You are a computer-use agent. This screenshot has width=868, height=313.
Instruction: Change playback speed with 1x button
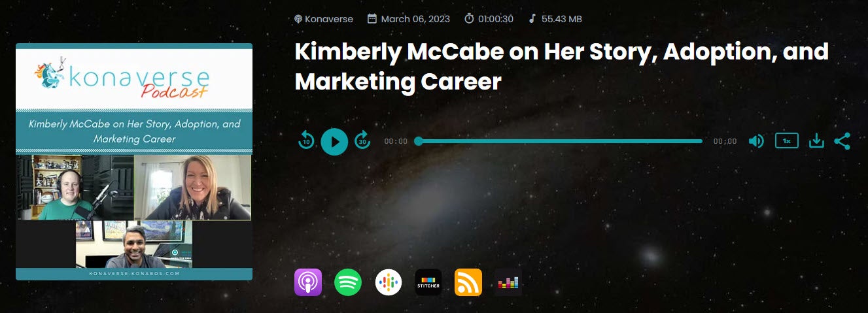(787, 141)
